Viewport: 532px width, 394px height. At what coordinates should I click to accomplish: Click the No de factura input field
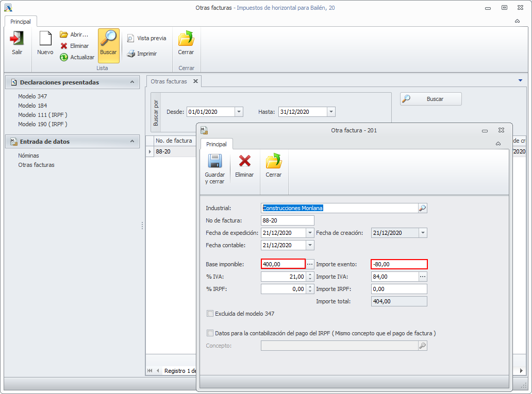point(287,220)
